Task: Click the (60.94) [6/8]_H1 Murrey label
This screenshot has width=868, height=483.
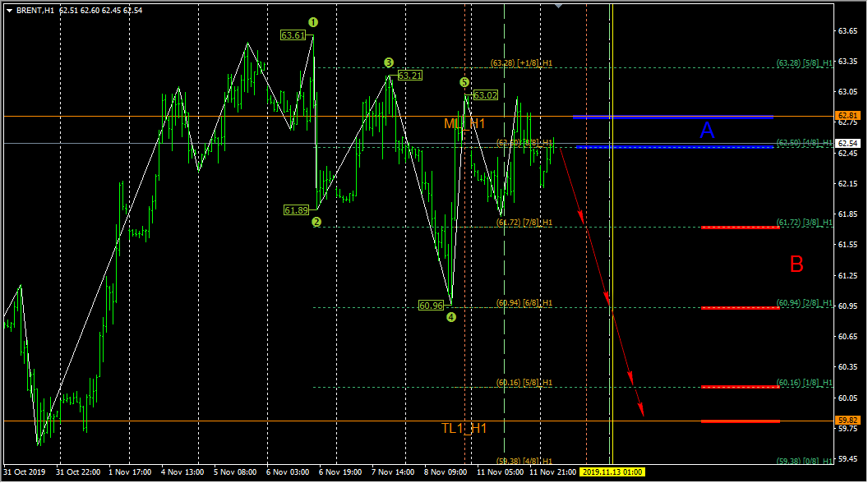Action: 524,302
